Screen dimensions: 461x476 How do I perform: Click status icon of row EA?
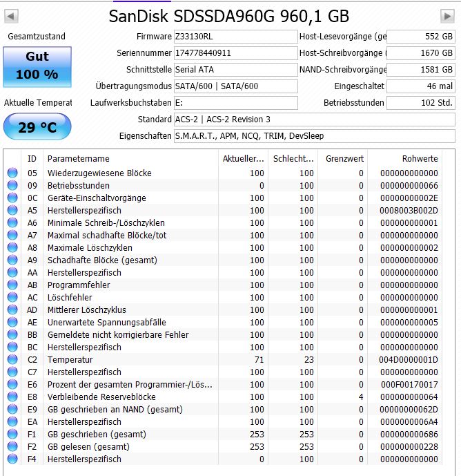pyautogui.click(x=12, y=421)
